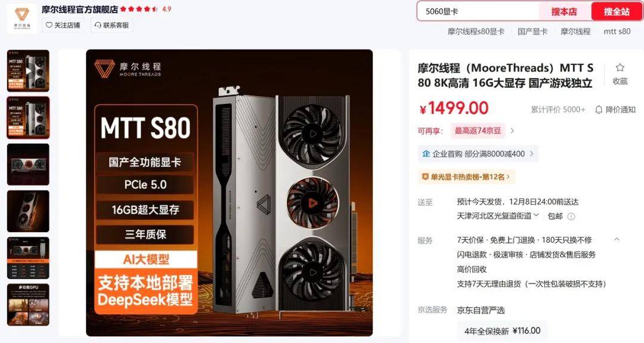This screenshot has height=343, width=644.
Task: Click 搜本店 search this store button
Action: tap(564, 11)
